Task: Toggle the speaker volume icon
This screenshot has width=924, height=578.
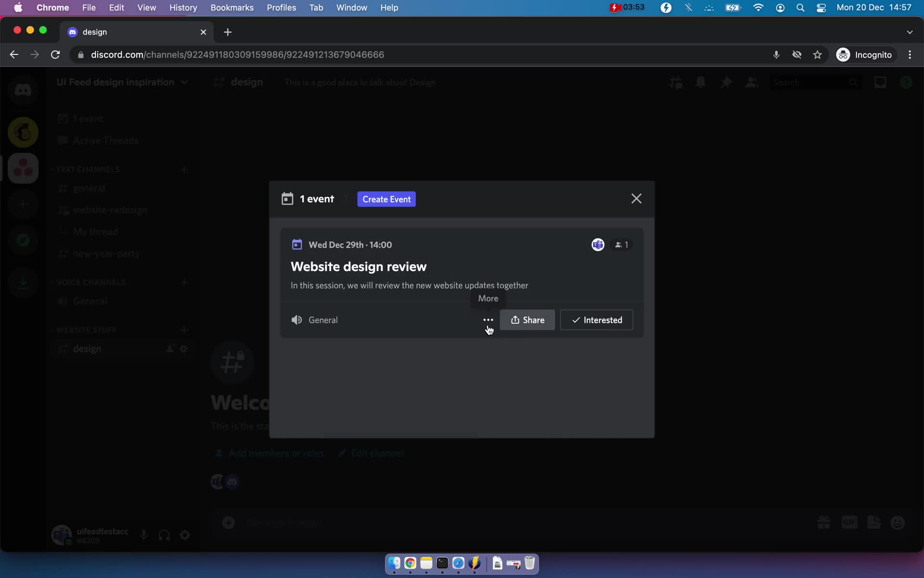Action: pyautogui.click(x=297, y=320)
